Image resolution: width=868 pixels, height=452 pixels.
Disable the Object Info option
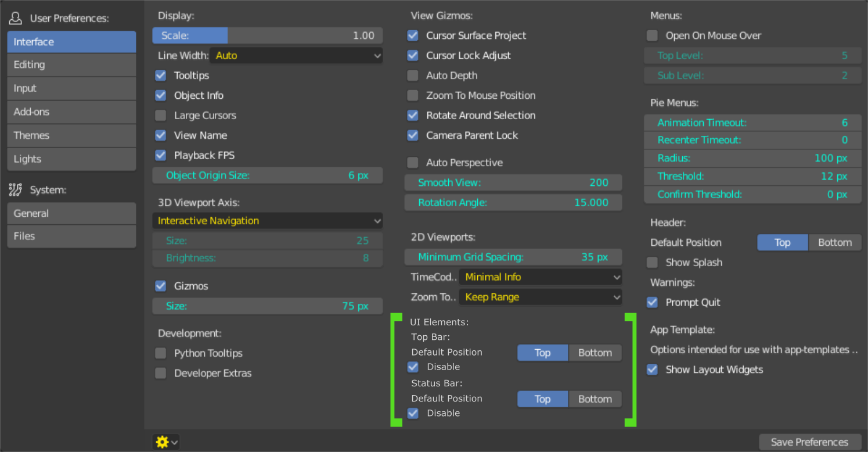pyautogui.click(x=161, y=95)
